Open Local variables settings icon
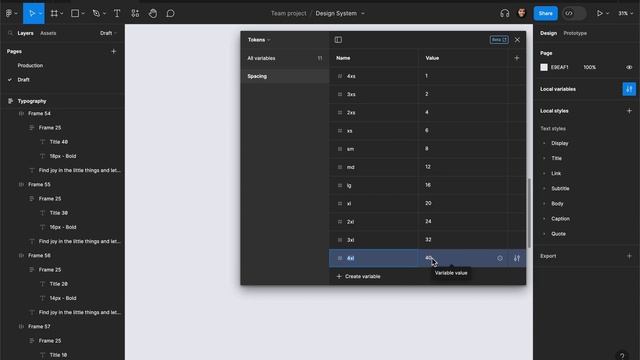The image size is (640, 360). [x=629, y=89]
